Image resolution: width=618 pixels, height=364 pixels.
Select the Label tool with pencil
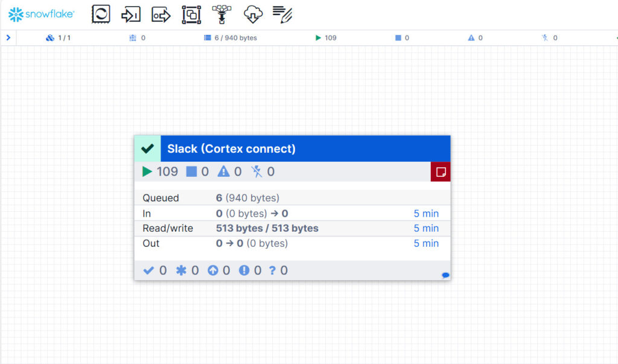click(282, 14)
